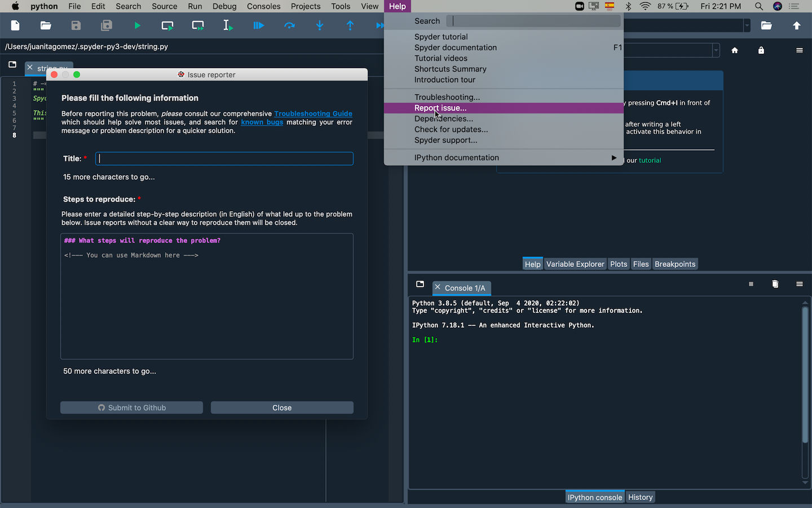The width and height of the screenshot is (812, 508).
Task: Open an existing file from the toolbar
Action: point(46,25)
